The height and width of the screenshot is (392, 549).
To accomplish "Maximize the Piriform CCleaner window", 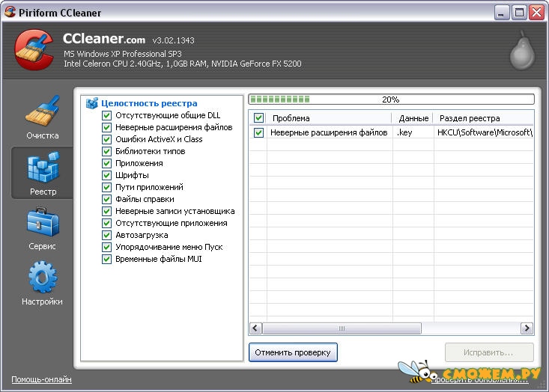I will click(x=519, y=13).
